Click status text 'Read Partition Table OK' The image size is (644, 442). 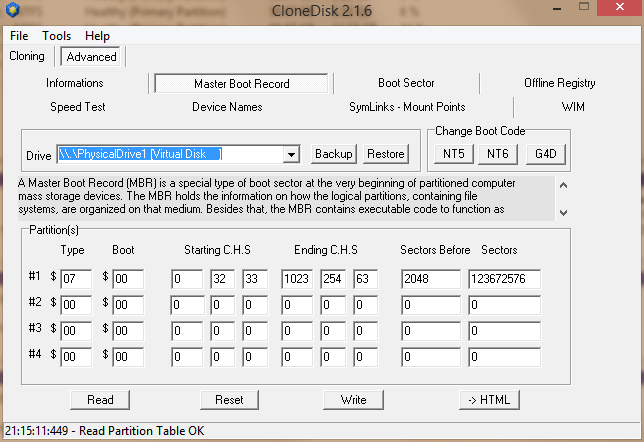pyautogui.click(x=141, y=431)
